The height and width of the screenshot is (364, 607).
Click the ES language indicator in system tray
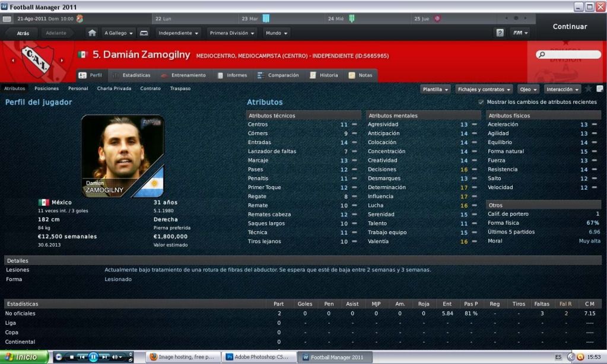[x=558, y=357]
